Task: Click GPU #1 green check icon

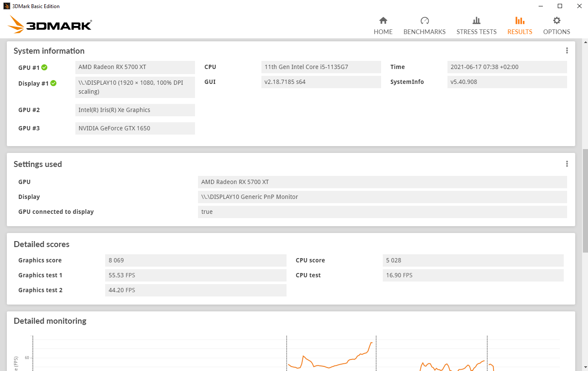Action: (x=45, y=67)
